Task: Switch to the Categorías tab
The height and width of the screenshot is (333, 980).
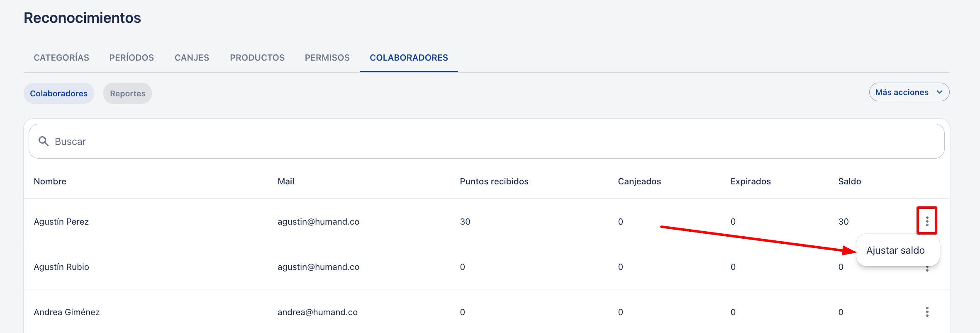Action: tap(61, 58)
